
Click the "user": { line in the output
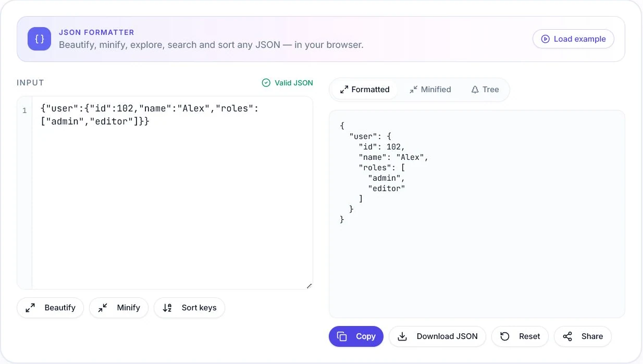(x=370, y=136)
